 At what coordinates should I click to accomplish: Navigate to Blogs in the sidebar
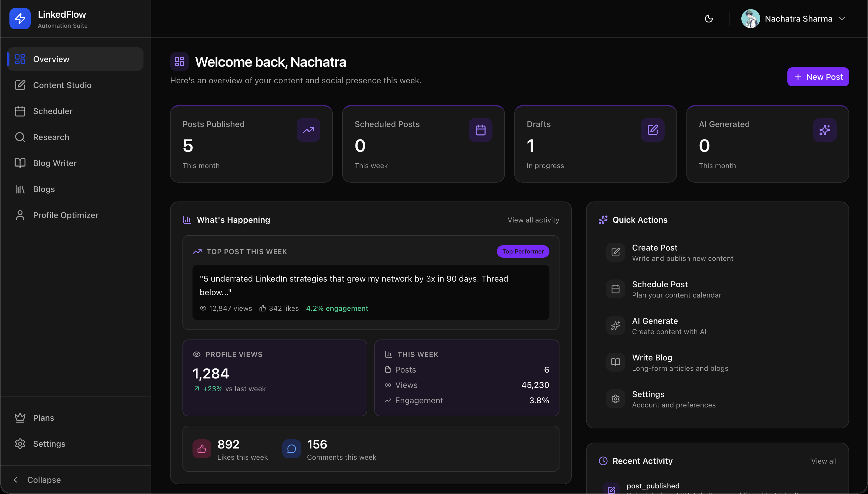[75, 189]
